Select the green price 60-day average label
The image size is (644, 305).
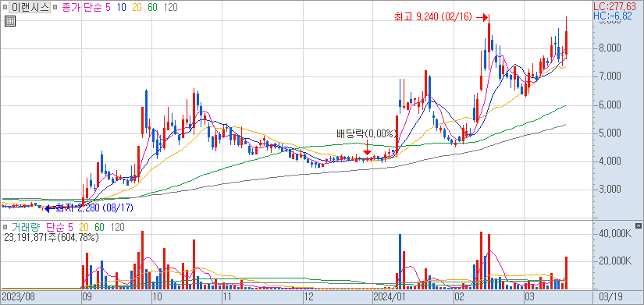[x=152, y=7]
